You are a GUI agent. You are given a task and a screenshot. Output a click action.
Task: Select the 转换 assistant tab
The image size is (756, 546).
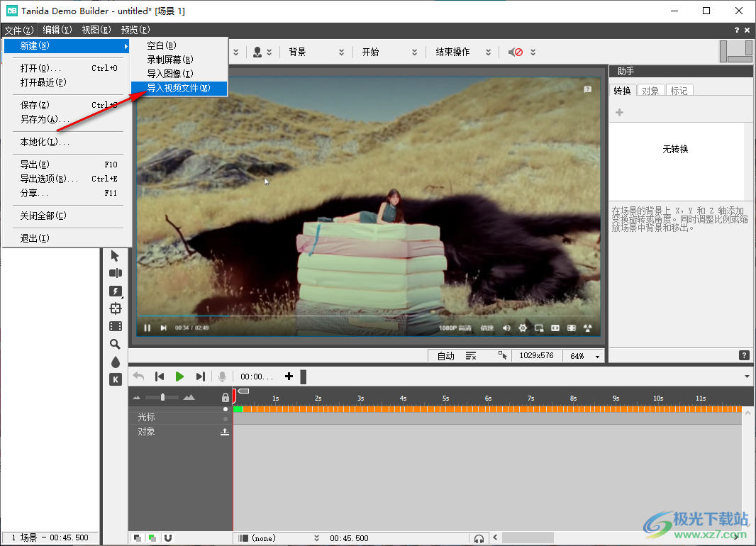(623, 91)
